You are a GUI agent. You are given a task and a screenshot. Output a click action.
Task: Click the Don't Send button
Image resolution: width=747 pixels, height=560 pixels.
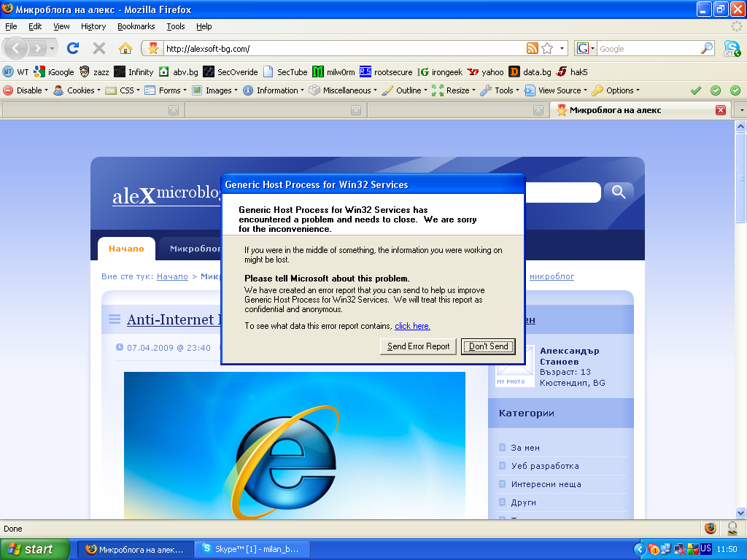click(488, 346)
